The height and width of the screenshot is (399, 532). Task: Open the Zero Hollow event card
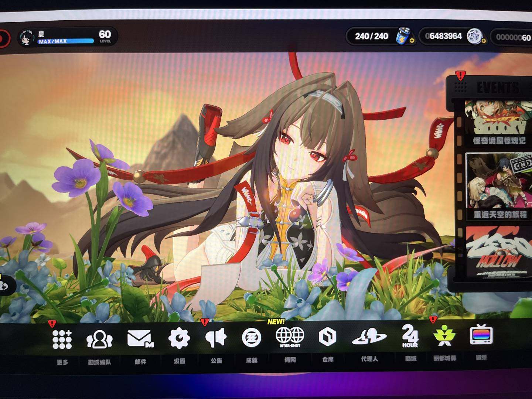coord(499,252)
